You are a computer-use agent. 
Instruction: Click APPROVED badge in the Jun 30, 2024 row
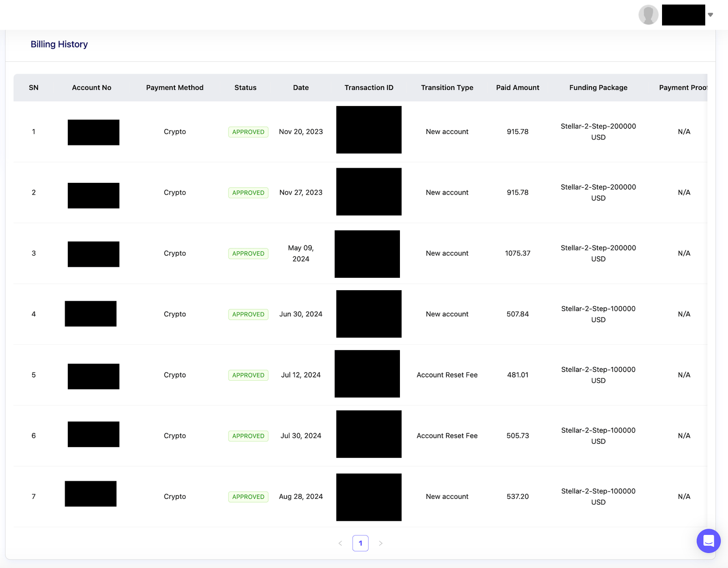[x=248, y=314]
